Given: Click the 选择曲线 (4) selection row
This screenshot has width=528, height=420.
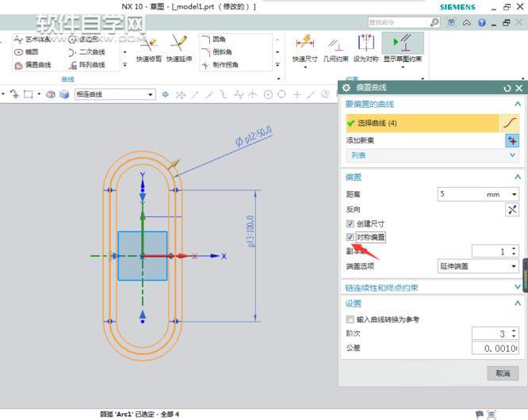Looking at the screenshot, I should pyautogui.click(x=423, y=123).
